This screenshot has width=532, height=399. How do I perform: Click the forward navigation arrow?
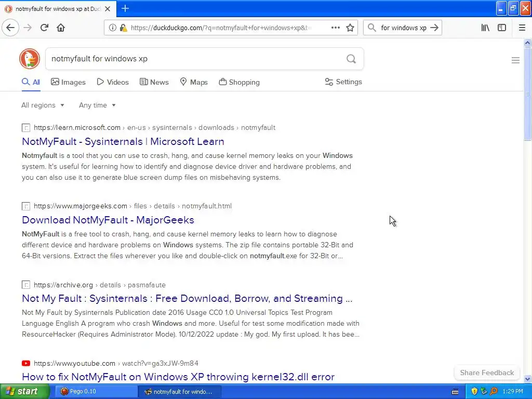pyautogui.click(x=28, y=28)
